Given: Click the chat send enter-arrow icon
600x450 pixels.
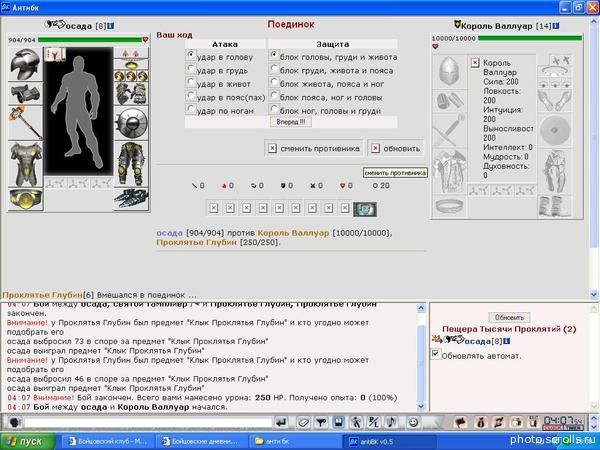Looking at the screenshot, I should [x=281, y=422].
